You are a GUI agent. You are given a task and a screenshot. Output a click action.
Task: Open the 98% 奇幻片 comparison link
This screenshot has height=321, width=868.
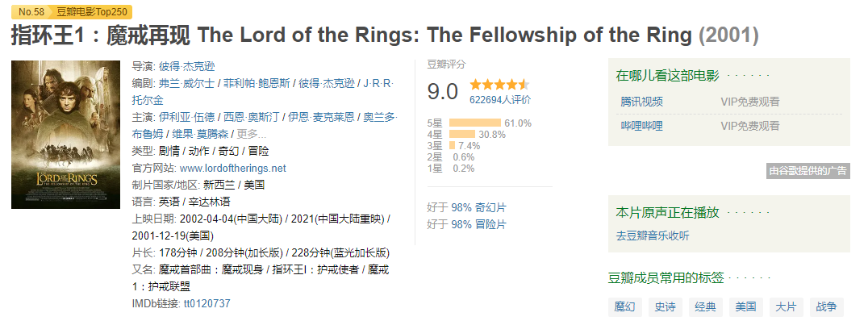pos(478,207)
